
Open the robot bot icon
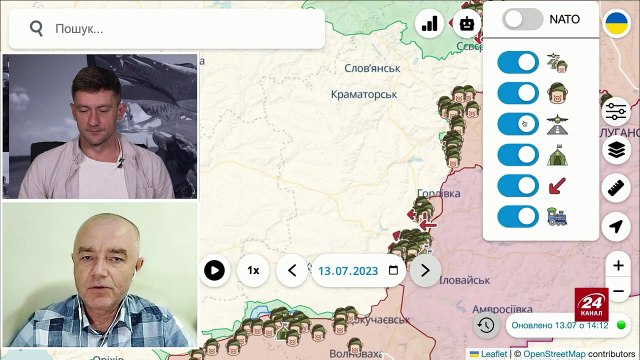[467, 24]
